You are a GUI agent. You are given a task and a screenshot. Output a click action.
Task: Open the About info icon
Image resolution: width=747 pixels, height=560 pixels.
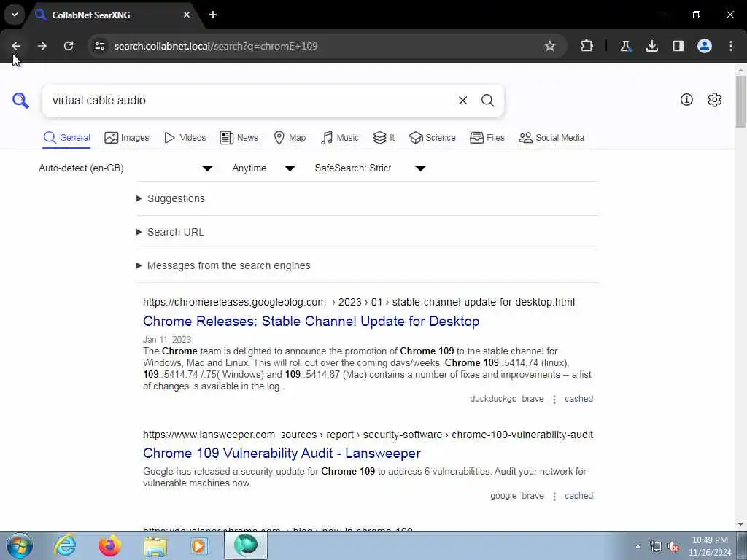pos(686,99)
